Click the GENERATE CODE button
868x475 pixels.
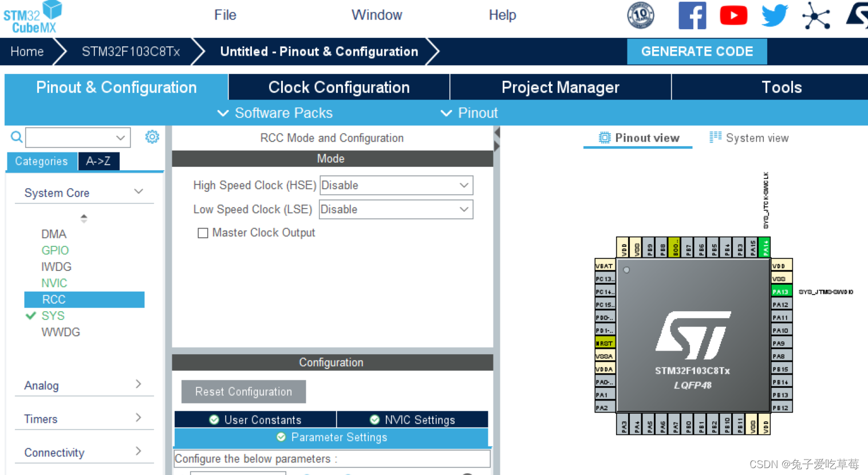click(x=697, y=52)
